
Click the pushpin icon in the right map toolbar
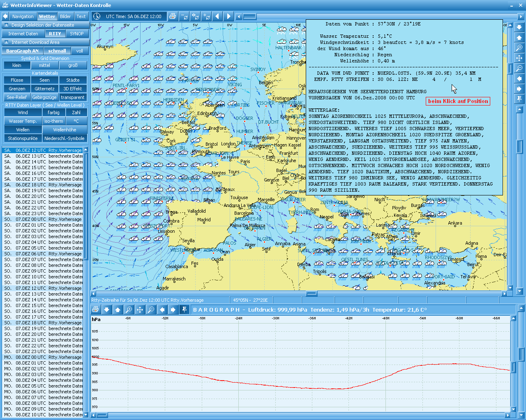pos(519,99)
